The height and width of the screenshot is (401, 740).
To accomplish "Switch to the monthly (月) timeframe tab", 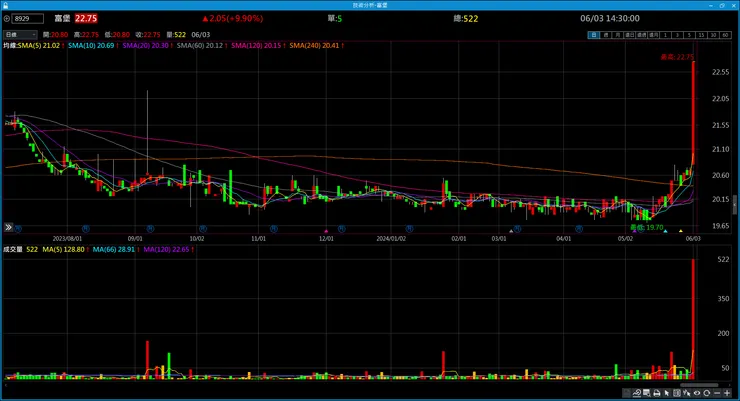I will [618, 35].
